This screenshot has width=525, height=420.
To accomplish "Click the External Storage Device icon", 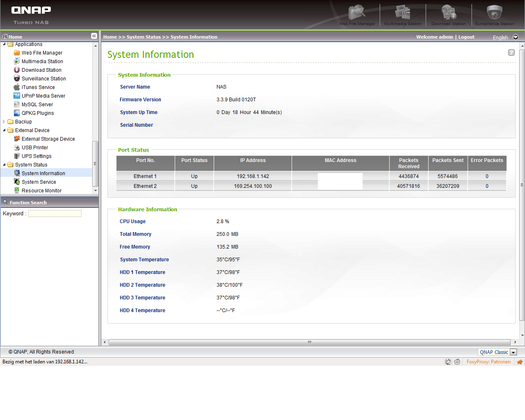I will pyautogui.click(x=17, y=139).
